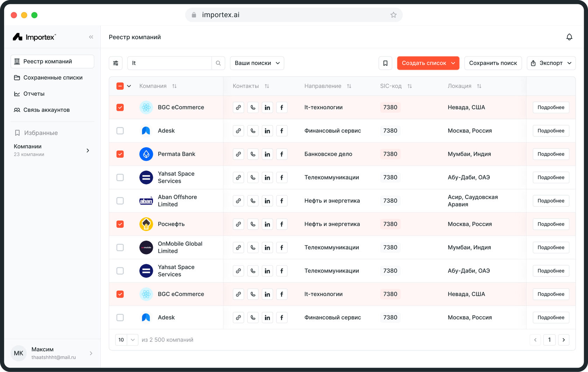The height and width of the screenshot is (372, 588).
Task: Go to the previous page with the left arrow
Action: click(535, 340)
